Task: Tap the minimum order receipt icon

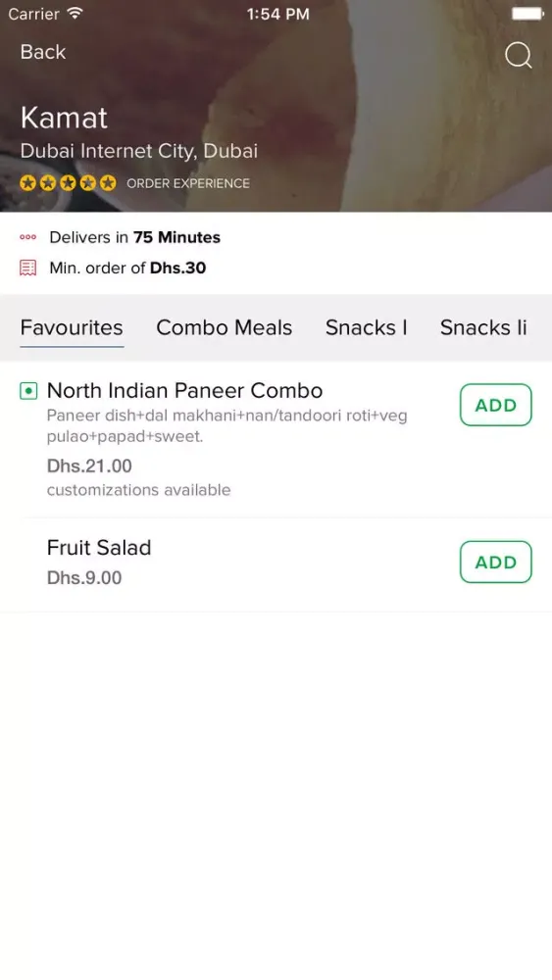Action: [x=28, y=269]
